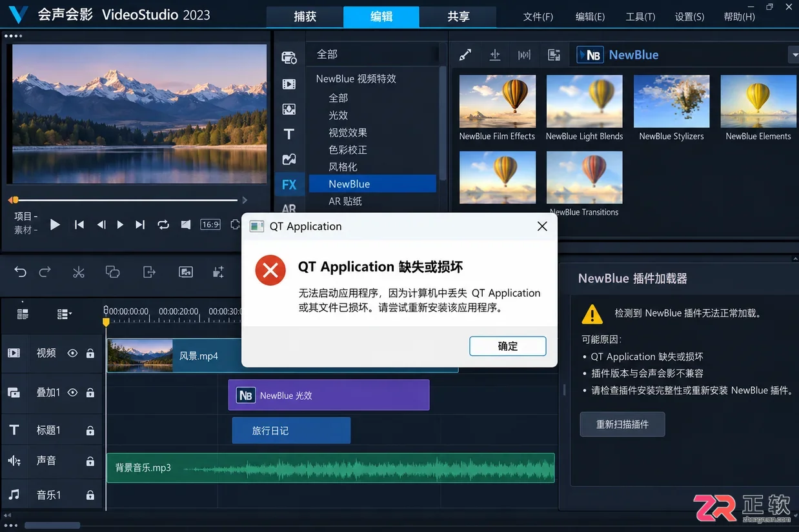Click the NewBlue NB logo icon

click(590, 55)
